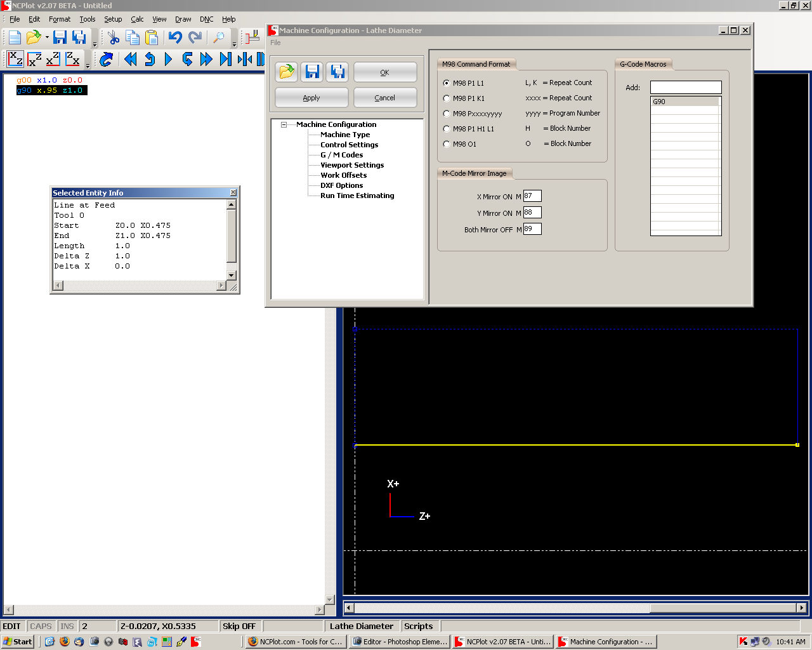Select the M98 P1 K1 radio option
This screenshot has width=812, height=650.
447,98
